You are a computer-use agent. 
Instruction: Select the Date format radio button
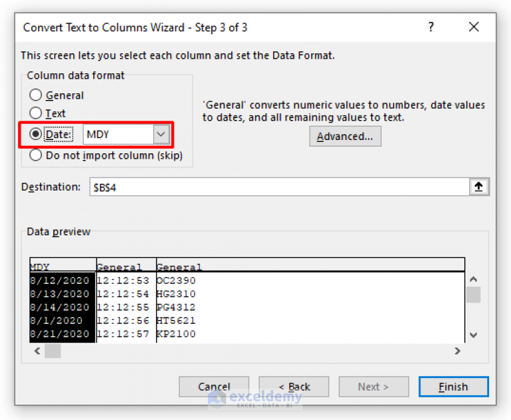(x=35, y=134)
